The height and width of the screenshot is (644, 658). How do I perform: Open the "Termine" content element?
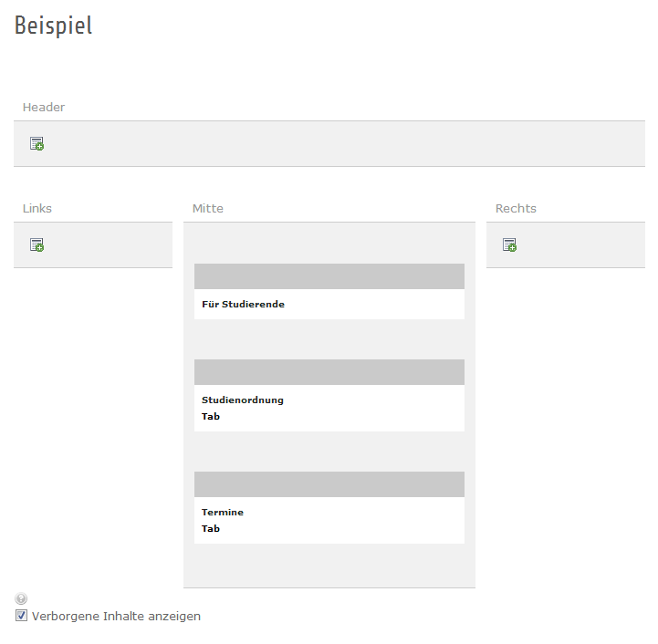point(223,512)
